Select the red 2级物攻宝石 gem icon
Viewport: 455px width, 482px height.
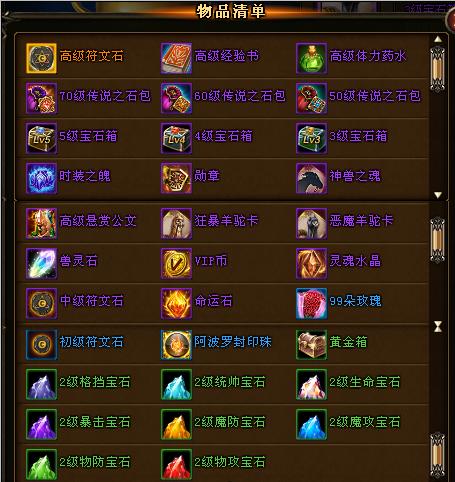click(176, 464)
